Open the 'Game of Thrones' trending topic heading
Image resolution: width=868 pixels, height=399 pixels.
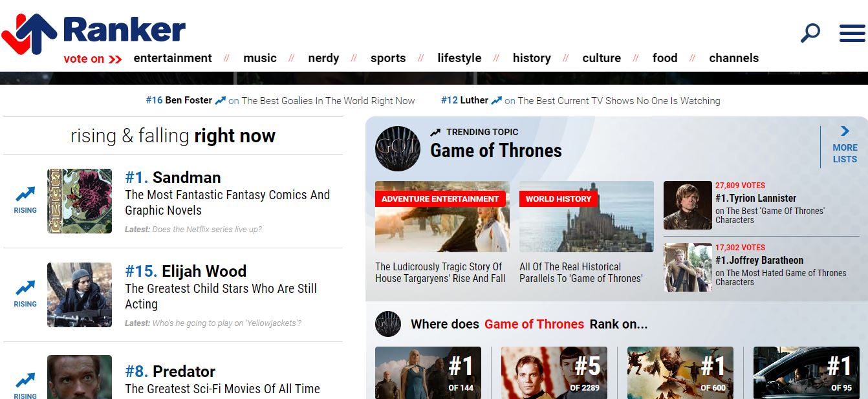(496, 151)
